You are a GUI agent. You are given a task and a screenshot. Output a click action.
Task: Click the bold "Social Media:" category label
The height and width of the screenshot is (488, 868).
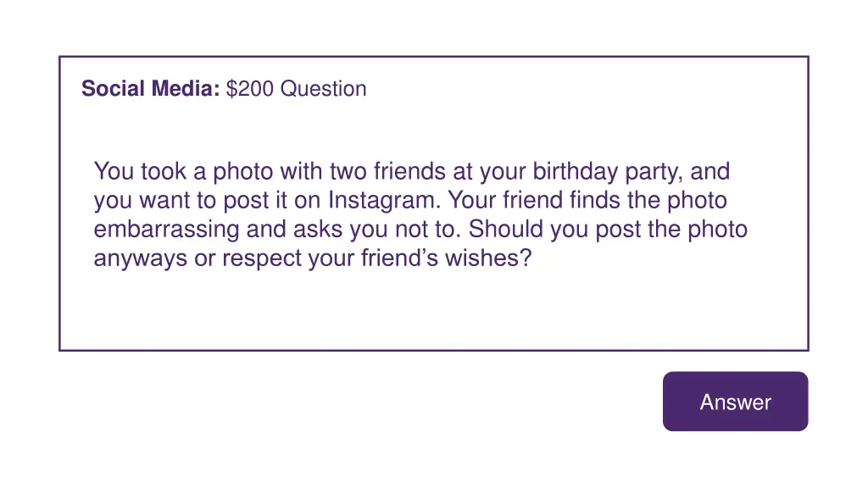(x=151, y=89)
